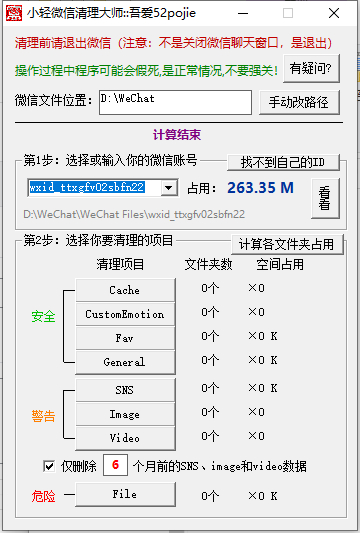360x533 pixels.
Task: Click the 安全 category label
Action: click(44, 316)
